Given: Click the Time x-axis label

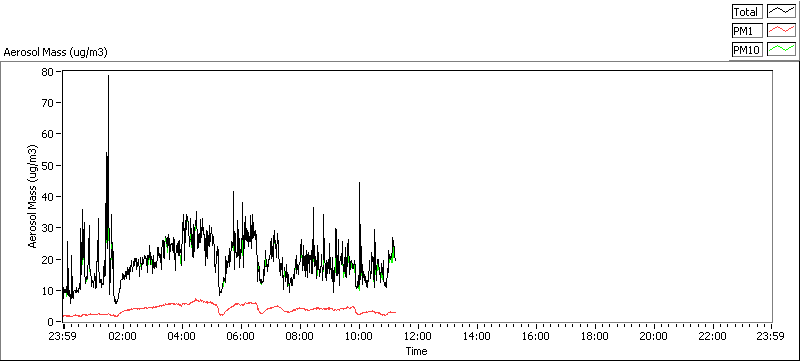Looking at the screenshot, I should point(416,351).
